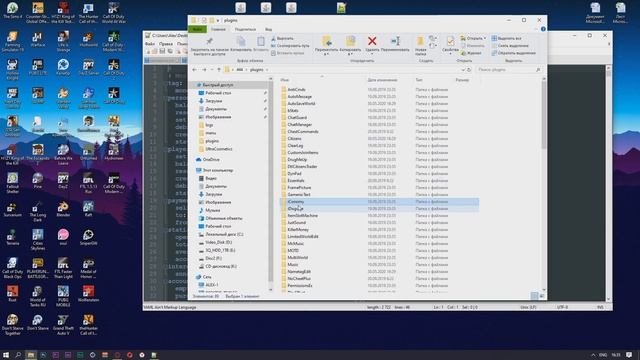Image resolution: width=640 pixels, height=360 pixels.
Task: Click the large Copy icon in the ribbon
Action: 241,41
